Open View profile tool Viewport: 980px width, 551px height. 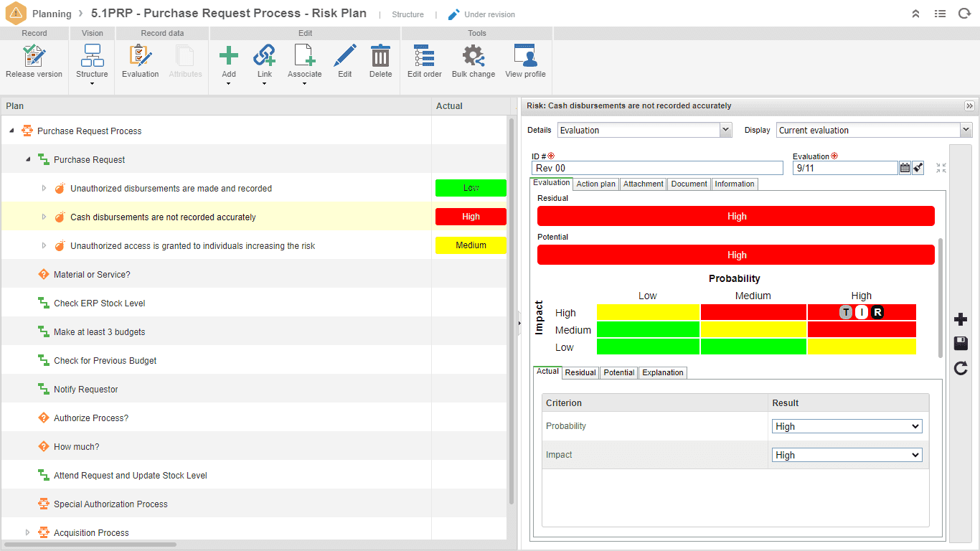tap(525, 56)
